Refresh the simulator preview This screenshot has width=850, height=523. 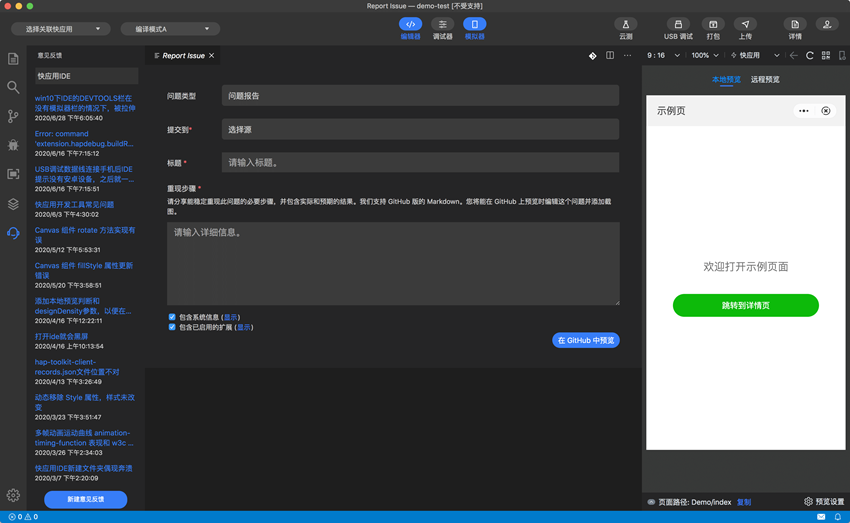pyautogui.click(x=809, y=55)
